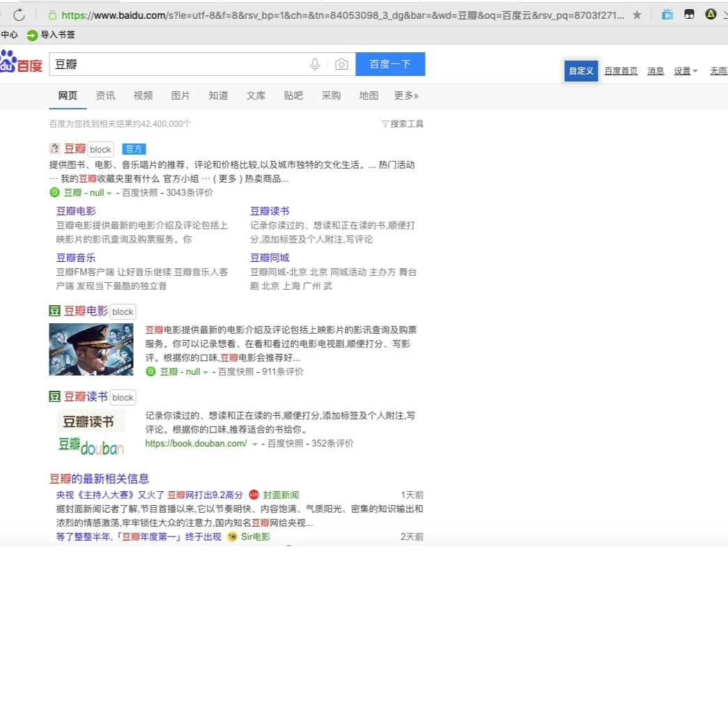
Task: Switch to the 贴吧 tab
Action: (293, 95)
